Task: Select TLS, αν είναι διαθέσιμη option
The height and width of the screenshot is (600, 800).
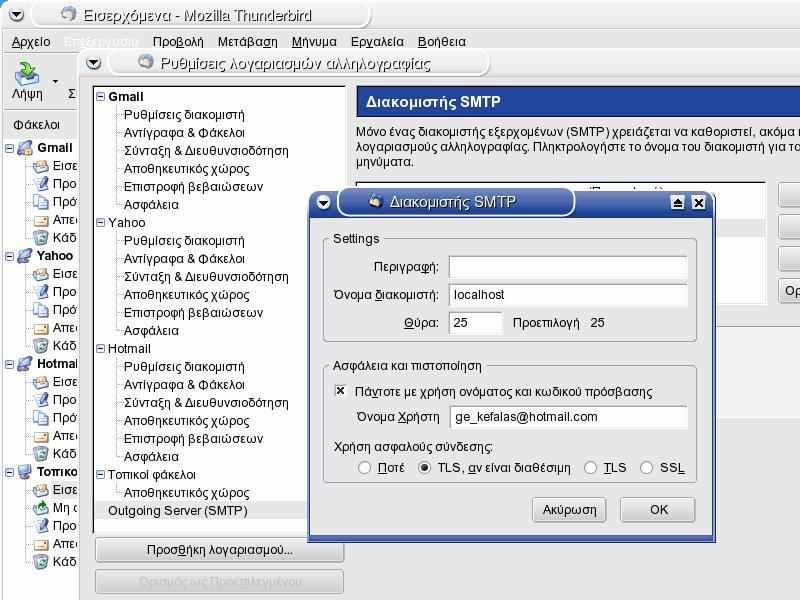Action: click(424, 468)
